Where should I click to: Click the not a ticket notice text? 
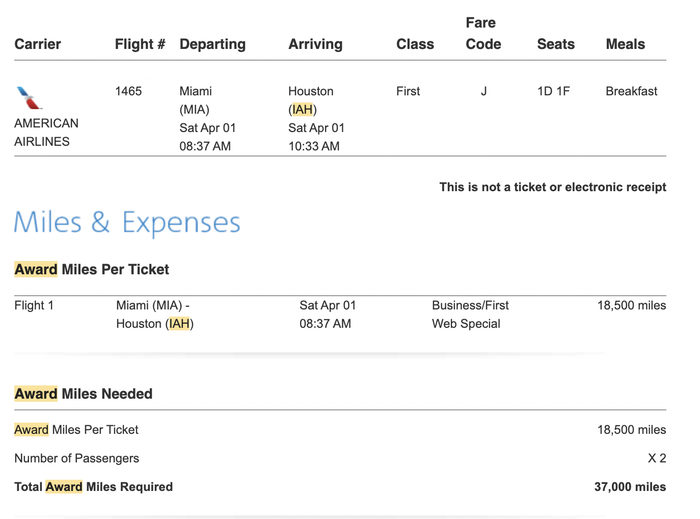click(x=553, y=187)
